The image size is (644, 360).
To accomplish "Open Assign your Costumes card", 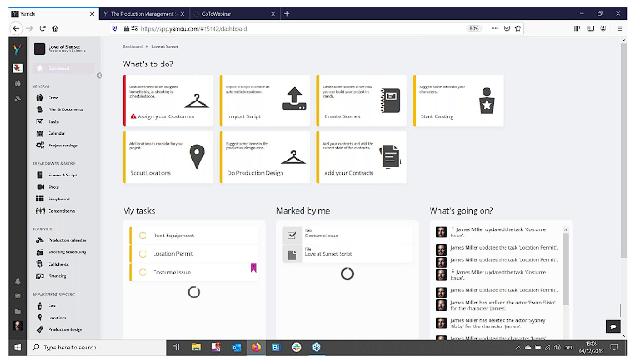I will click(168, 101).
